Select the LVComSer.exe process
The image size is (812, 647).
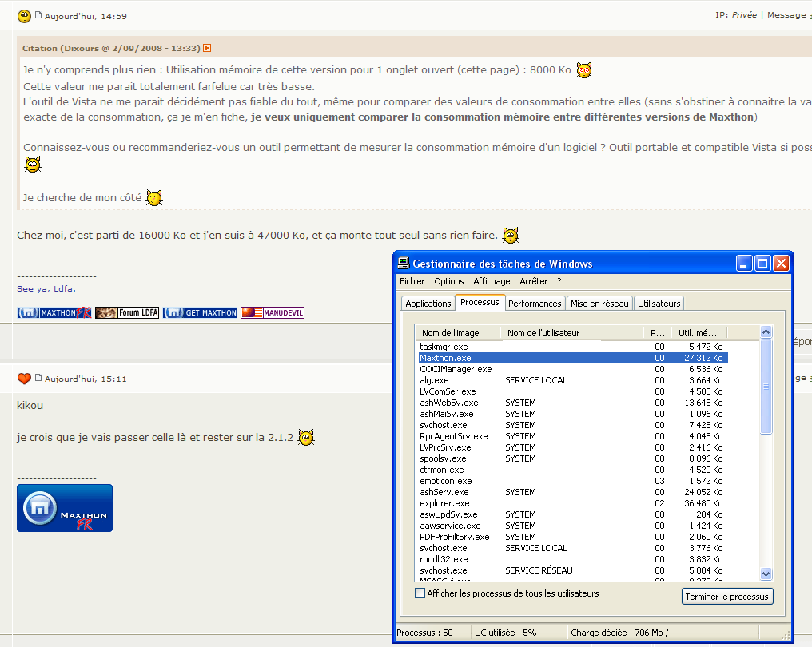[x=573, y=391]
